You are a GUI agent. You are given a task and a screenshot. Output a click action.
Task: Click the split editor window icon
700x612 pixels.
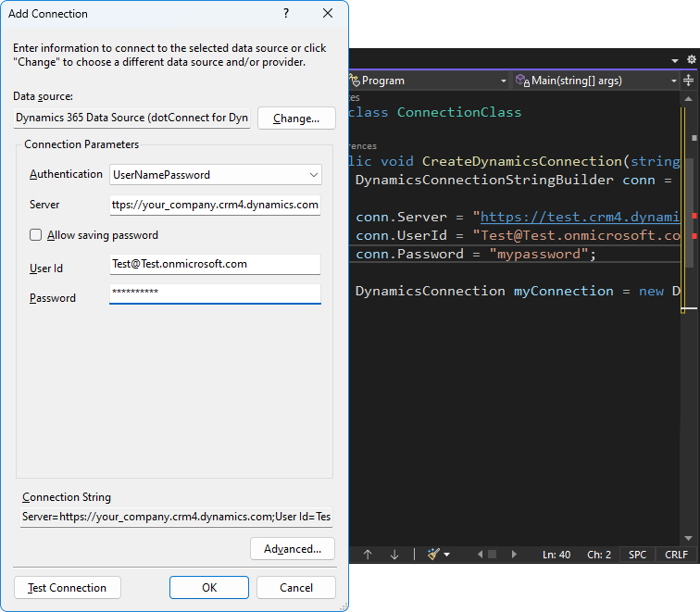689,81
